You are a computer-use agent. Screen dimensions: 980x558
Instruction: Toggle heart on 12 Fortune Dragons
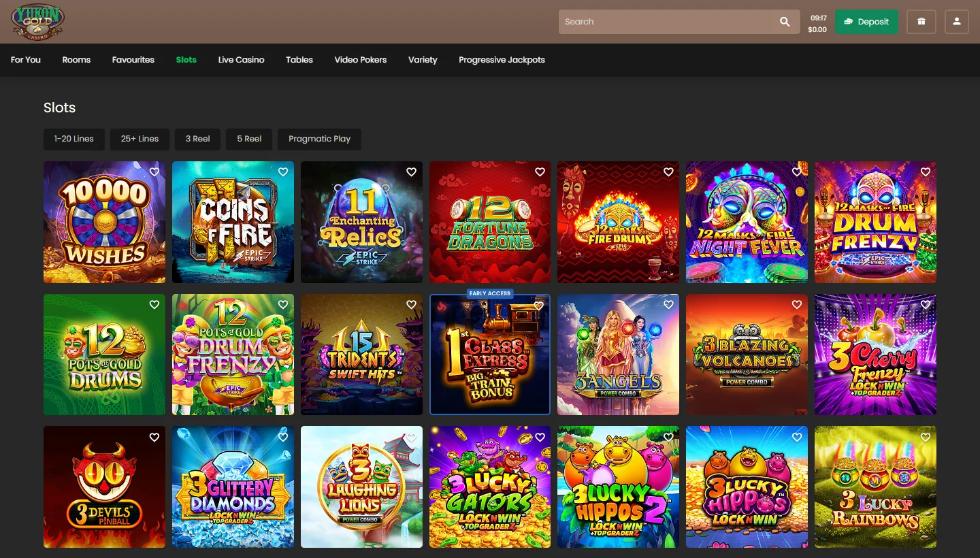click(540, 172)
